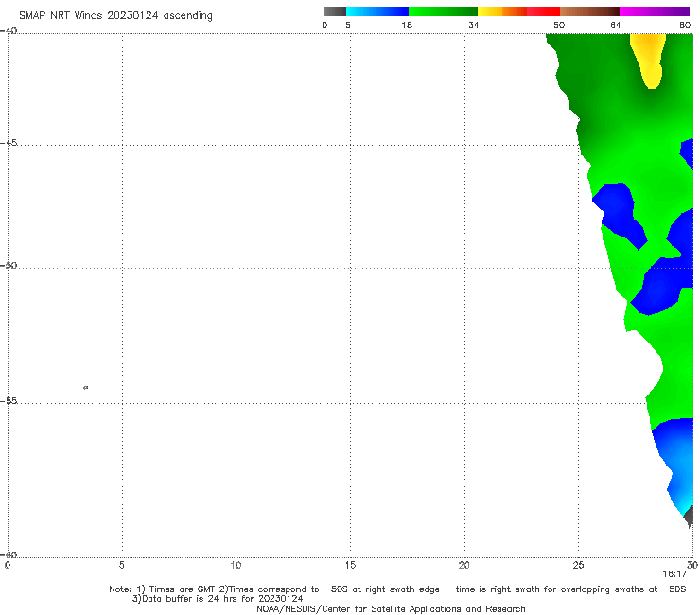Click the latitude axis label '-60'

click(x=9, y=554)
